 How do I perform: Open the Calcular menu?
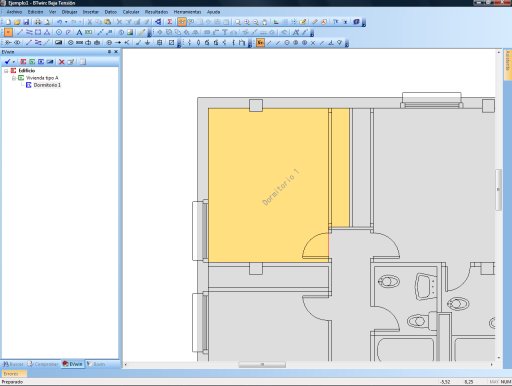131,12
